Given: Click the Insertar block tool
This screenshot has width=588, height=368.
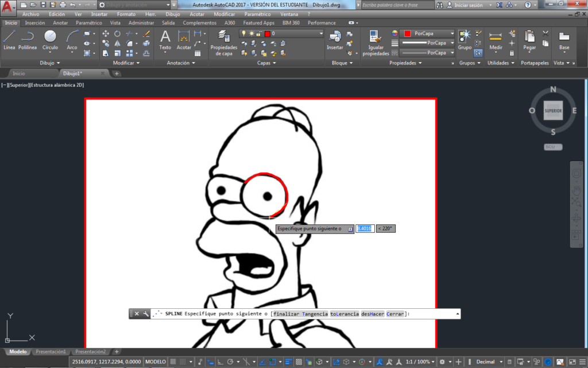Looking at the screenshot, I should 335,40.
